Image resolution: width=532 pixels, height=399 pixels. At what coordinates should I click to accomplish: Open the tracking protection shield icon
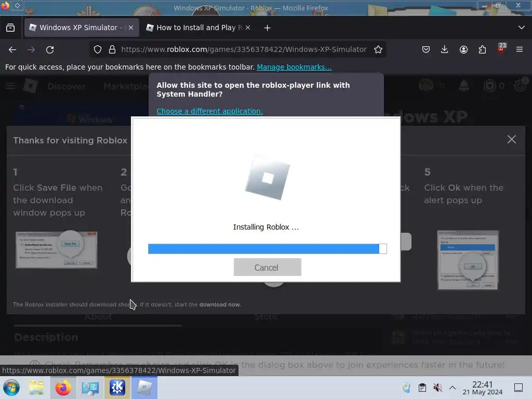(x=98, y=49)
